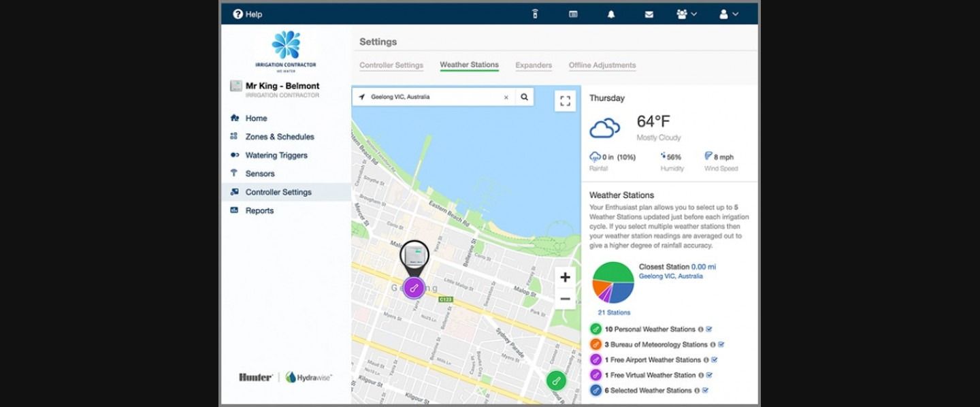Click info icon beside Bureau of Meteorology Stations
The width and height of the screenshot is (980, 407).
pyautogui.click(x=713, y=344)
